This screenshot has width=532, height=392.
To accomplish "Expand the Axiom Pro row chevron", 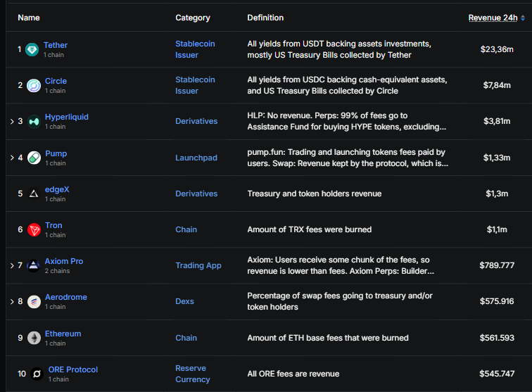I will coord(12,266).
